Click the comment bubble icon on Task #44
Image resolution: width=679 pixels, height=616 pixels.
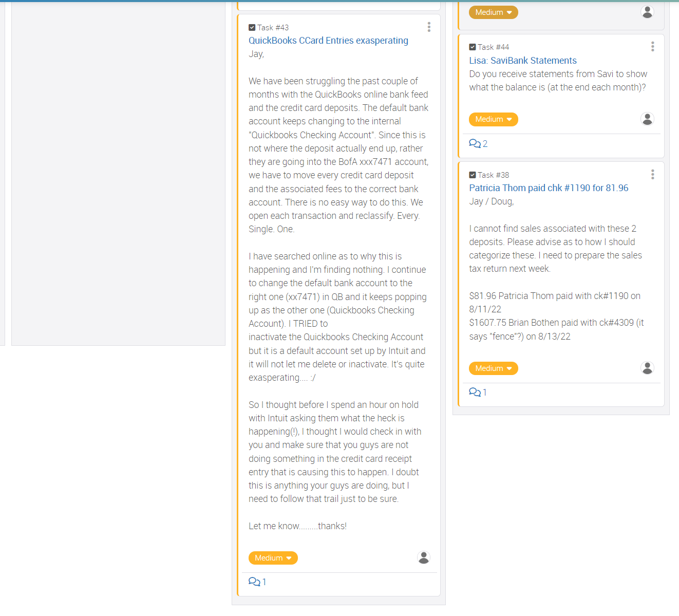pos(475,143)
